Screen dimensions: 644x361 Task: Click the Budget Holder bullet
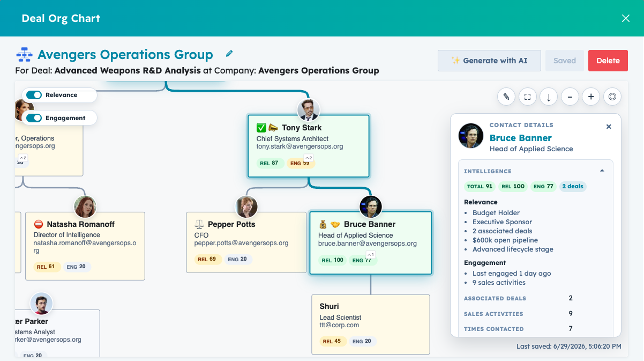click(496, 213)
